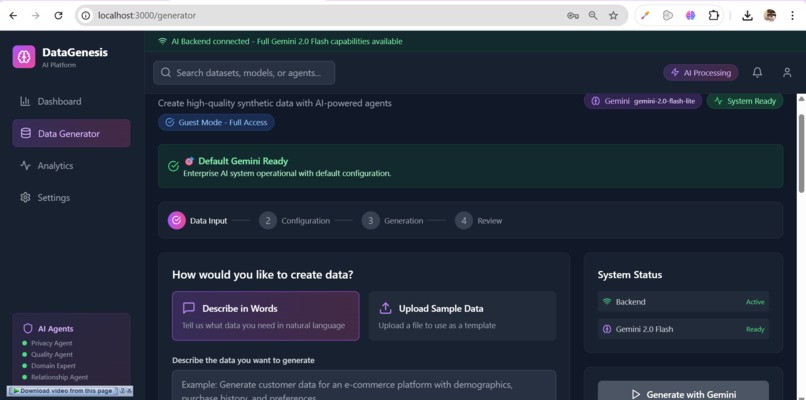806x400 pixels.
Task: Click Gemini 2.0 Flash row in System Status
Action: click(x=683, y=329)
